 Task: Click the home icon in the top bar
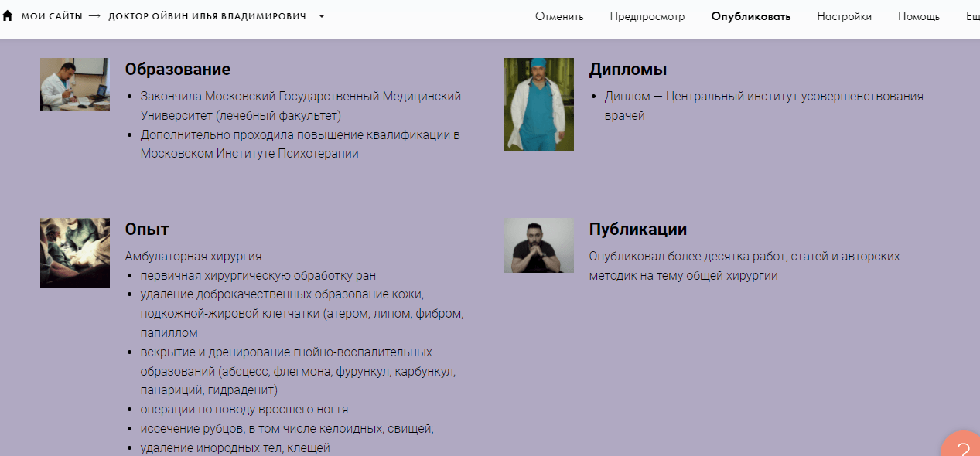pyautogui.click(x=8, y=15)
